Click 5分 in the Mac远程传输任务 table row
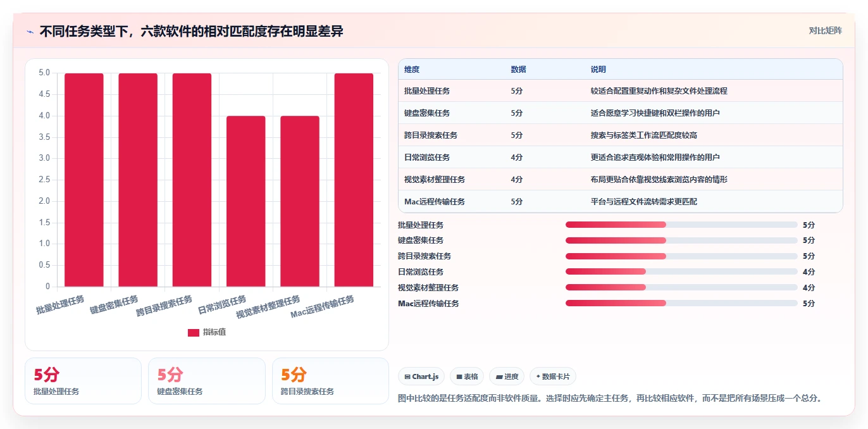The height and width of the screenshot is (429, 868). tap(517, 202)
